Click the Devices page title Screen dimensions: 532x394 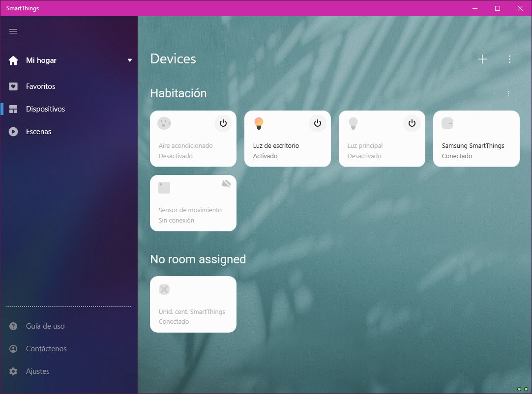point(173,59)
